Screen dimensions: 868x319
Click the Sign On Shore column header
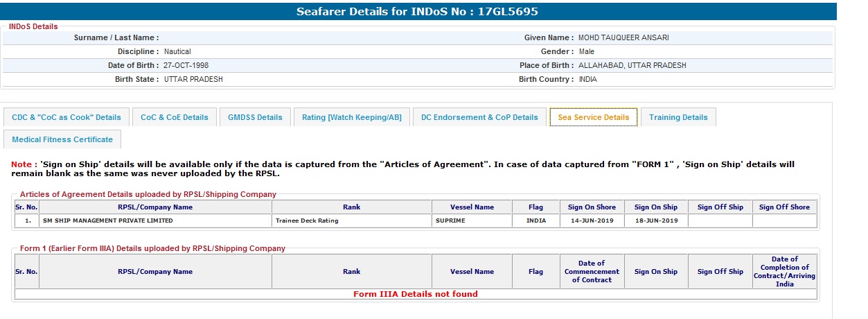tap(592, 207)
